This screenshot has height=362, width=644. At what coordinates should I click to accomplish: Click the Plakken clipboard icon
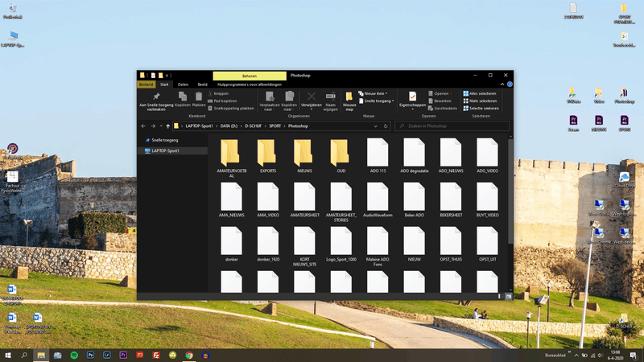tap(199, 96)
